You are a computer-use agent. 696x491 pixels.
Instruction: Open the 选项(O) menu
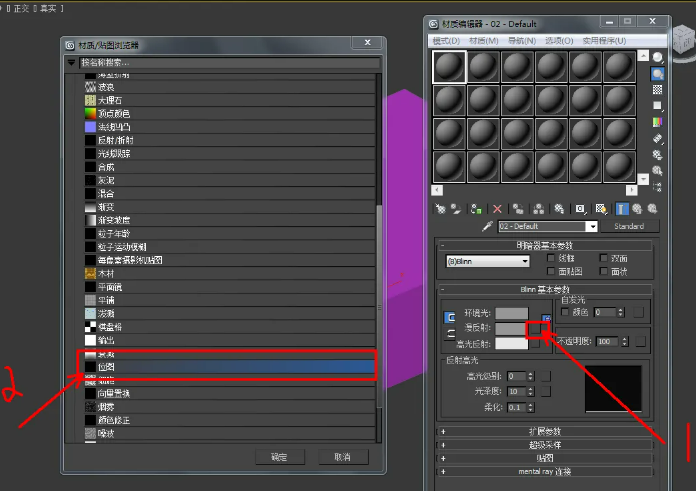[x=559, y=41]
